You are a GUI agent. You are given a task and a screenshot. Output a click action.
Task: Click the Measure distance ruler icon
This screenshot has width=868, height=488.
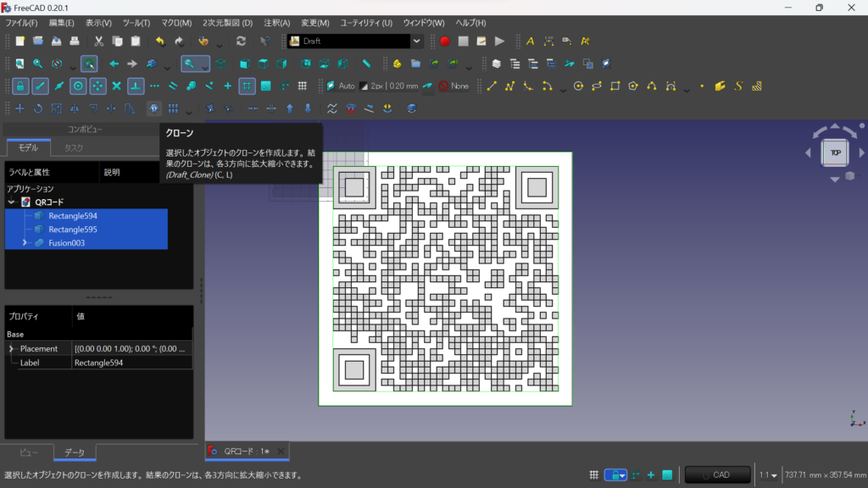click(x=366, y=64)
